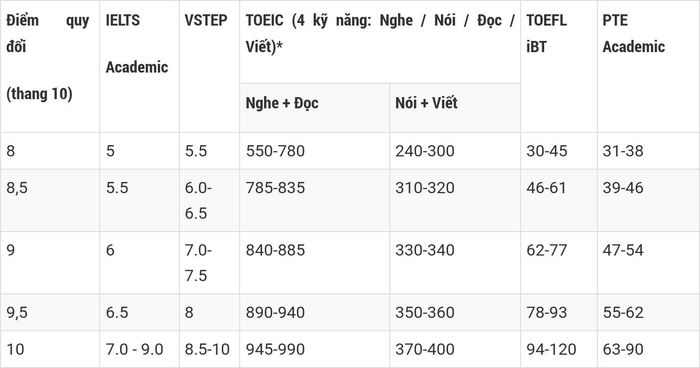Screen dimensions: 700x368
Task: Select the VSTEP column header
Action: point(209,66)
